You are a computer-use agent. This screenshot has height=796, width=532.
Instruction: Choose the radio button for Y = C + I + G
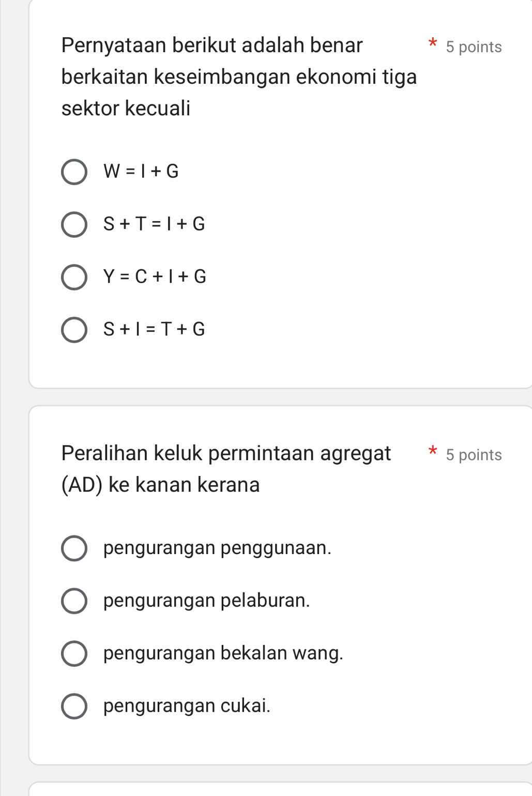pyautogui.click(x=74, y=278)
